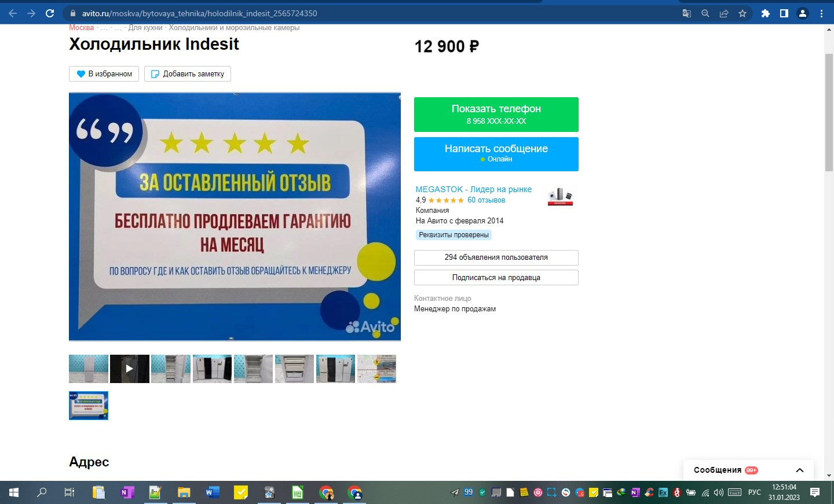The height and width of the screenshot is (504, 834).
Task: Play the video thumbnail in the gallery
Action: point(130,369)
